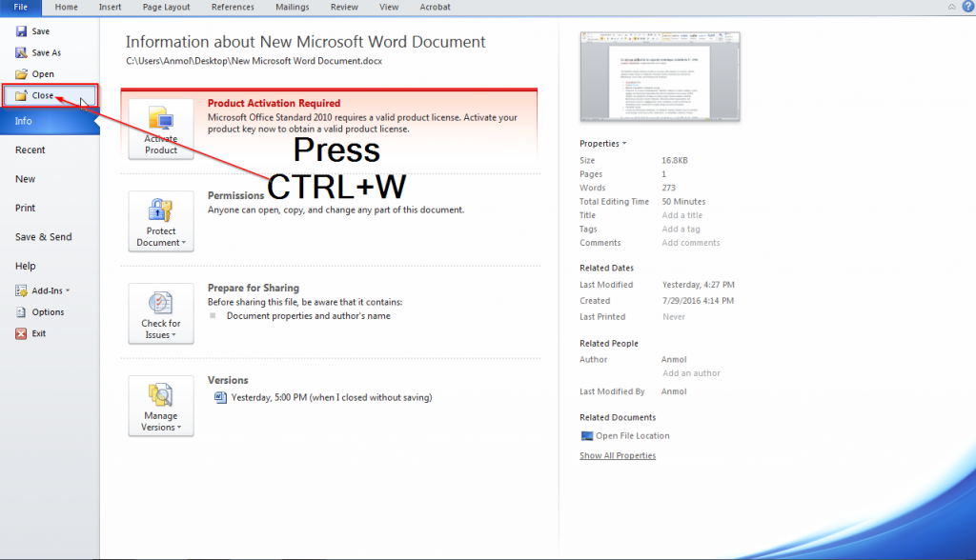The width and height of the screenshot is (976, 560).
Task: Click the Last Modified Yesterday, 4:27 PM value
Action: click(699, 285)
